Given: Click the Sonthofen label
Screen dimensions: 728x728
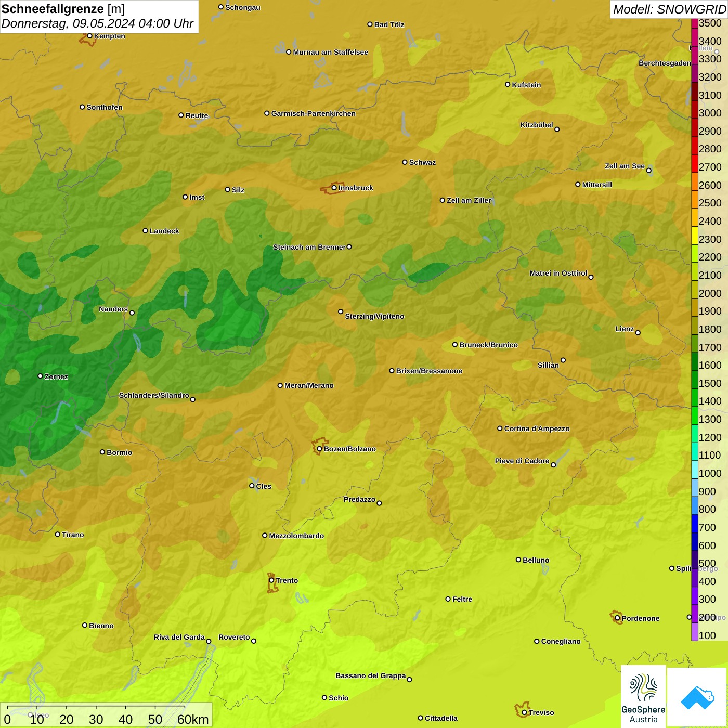Looking at the screenshot, I should point(105,107).
